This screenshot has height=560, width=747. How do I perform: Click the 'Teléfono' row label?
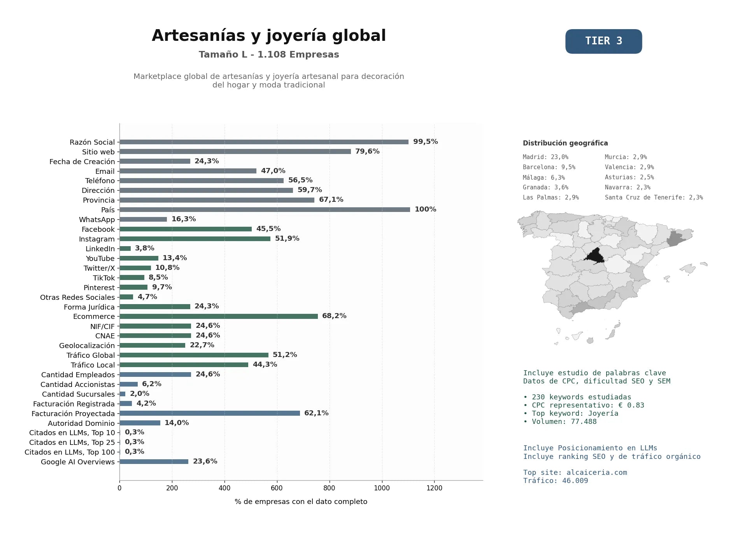[x=100, y=181]
